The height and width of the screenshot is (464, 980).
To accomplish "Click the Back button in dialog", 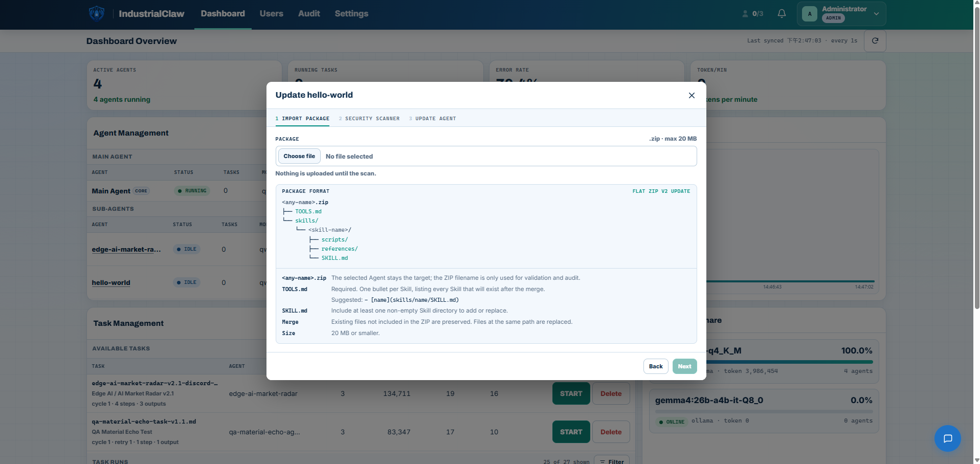I will 656,366.
